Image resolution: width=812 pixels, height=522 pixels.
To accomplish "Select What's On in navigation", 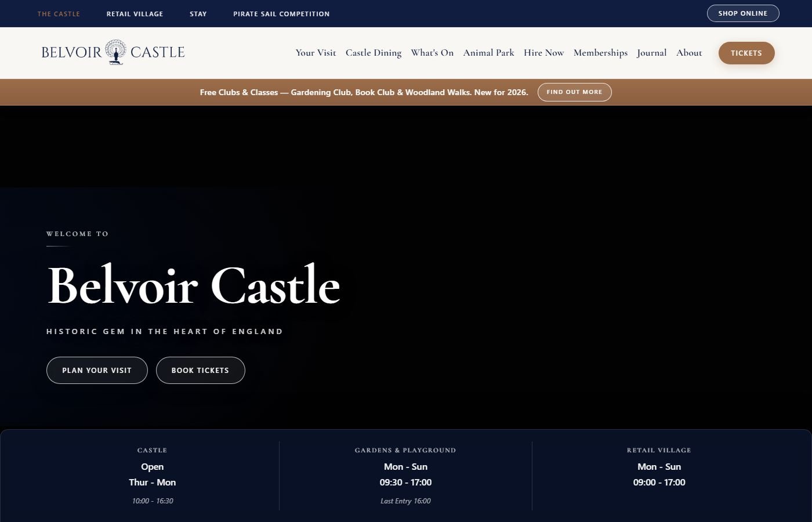I will pos(432,53).
